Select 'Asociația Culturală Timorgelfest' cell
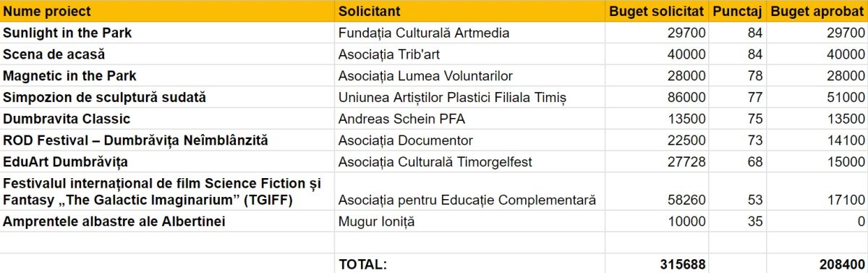The height and width of the screenshot is (273, 868). tap(469, 161)
